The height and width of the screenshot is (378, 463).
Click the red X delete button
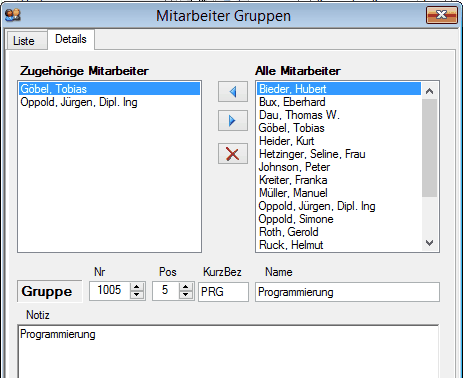pos(233,154)
